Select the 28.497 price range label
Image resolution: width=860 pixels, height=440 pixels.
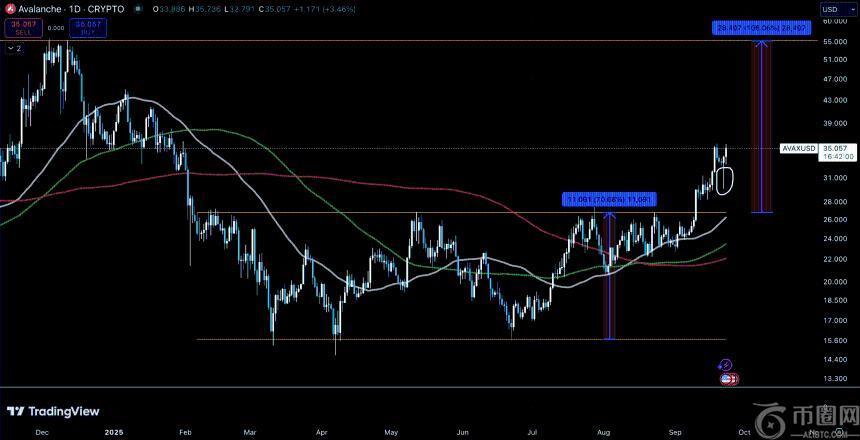761,28
